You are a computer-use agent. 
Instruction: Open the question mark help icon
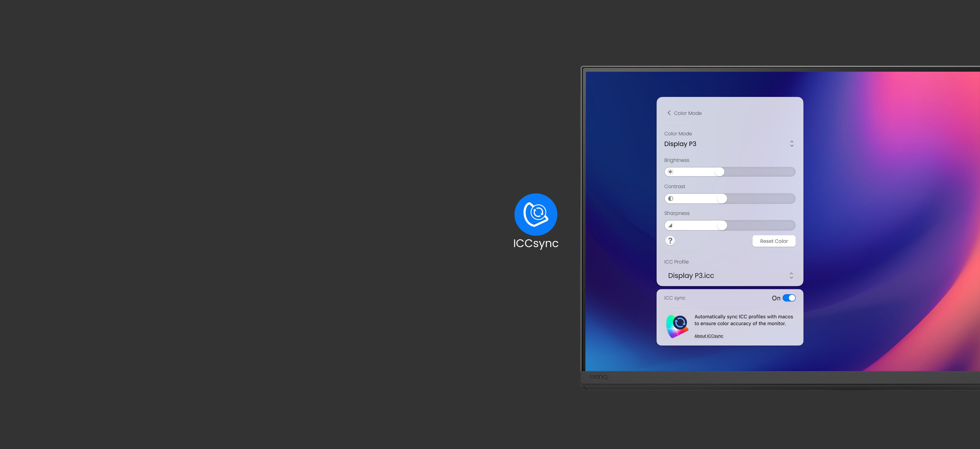(x=670, y=240)
